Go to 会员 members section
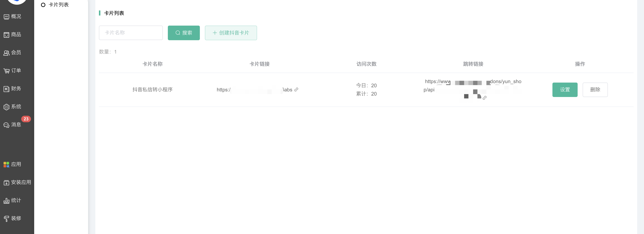644x234 pixels. coord(12,53)
